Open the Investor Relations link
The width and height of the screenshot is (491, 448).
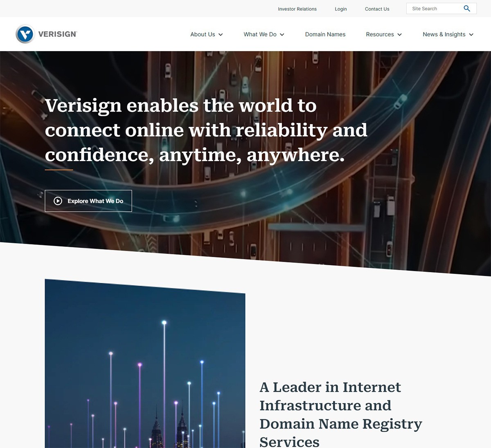tap(297, 9)
